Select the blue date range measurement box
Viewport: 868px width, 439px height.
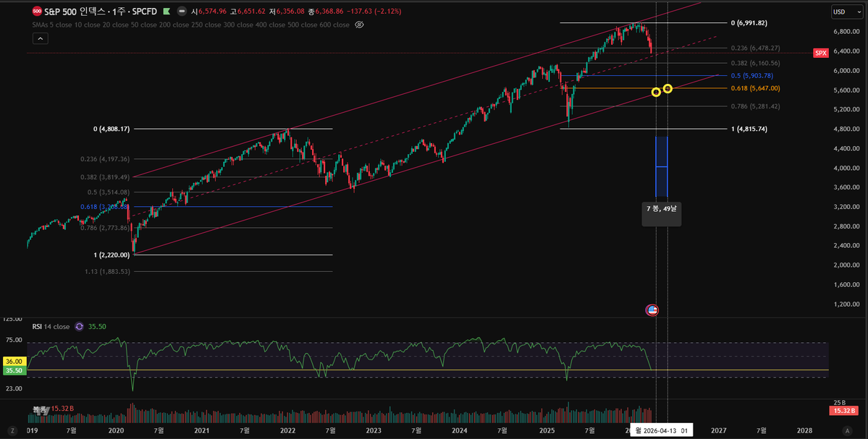click(x=662, y=166)
